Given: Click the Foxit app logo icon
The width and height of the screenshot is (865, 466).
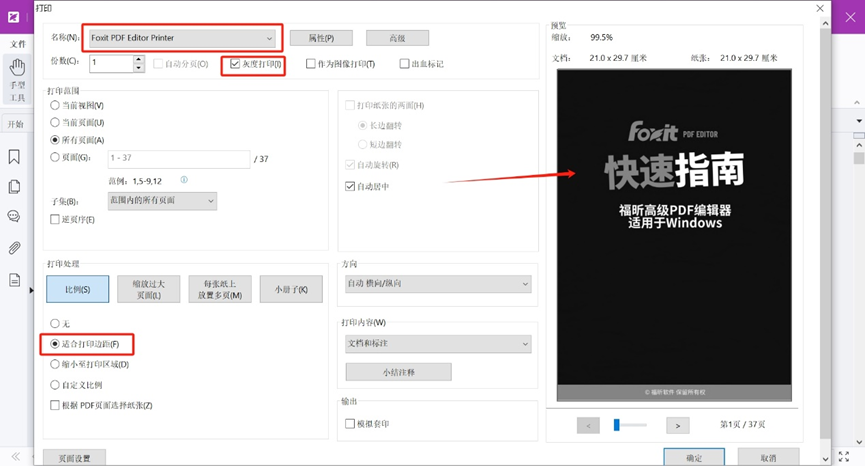Looking at the screenshot, I should coord(13,17).
